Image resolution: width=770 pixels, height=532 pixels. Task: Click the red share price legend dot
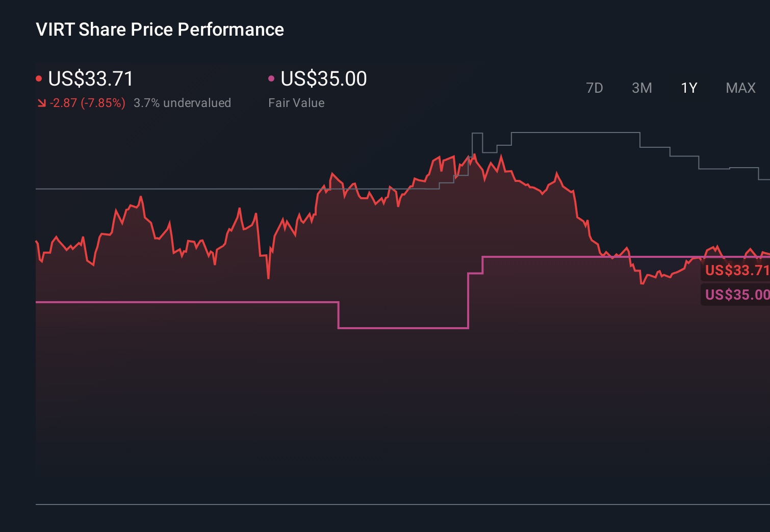tap(39, 78)
